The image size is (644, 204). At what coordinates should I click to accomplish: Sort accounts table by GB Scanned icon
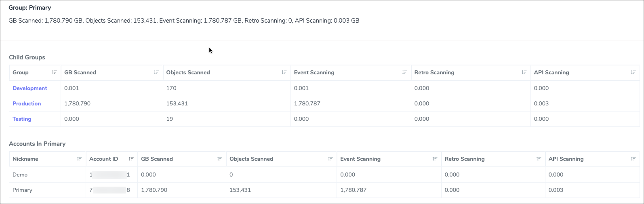tap(220, 159)
